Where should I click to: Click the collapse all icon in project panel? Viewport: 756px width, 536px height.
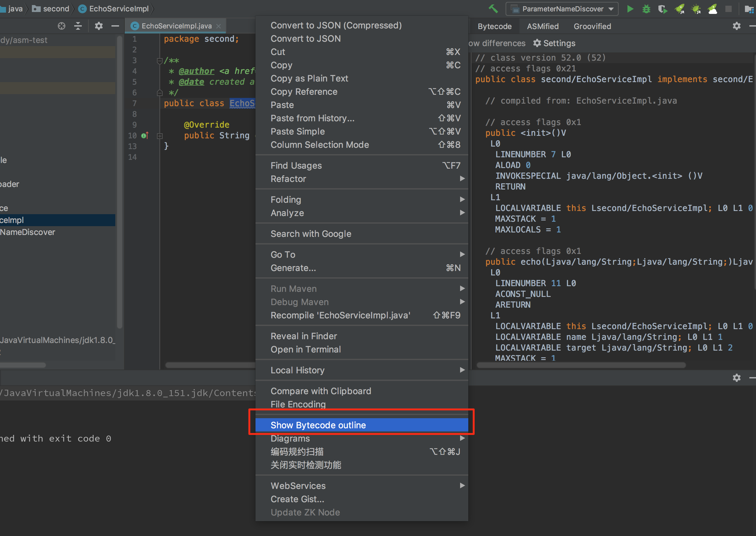point(78,26)
